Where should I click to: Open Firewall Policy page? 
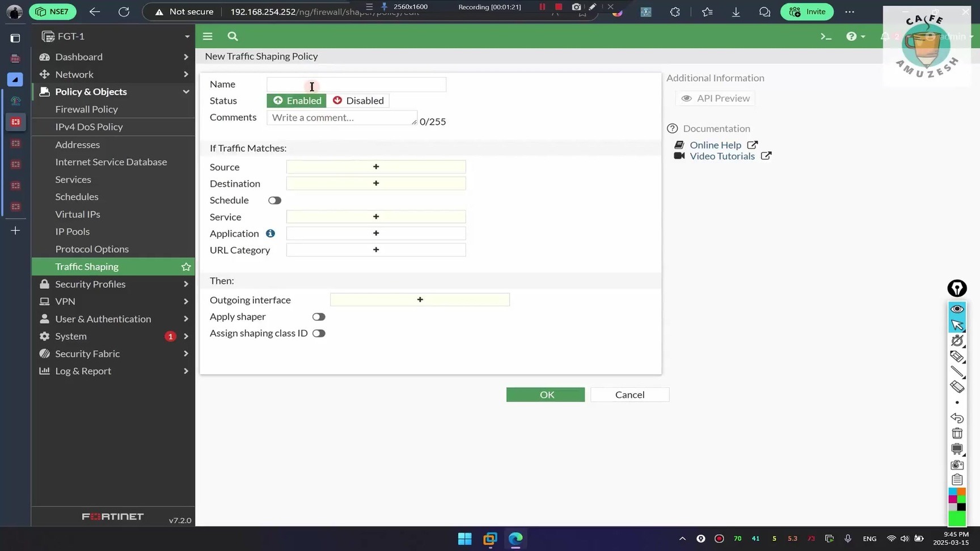coord(87,109)
